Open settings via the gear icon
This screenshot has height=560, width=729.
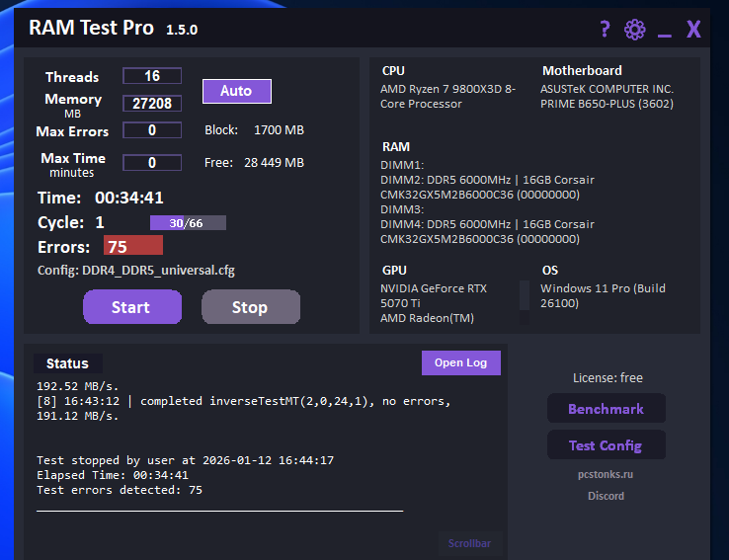click(634, 30)
